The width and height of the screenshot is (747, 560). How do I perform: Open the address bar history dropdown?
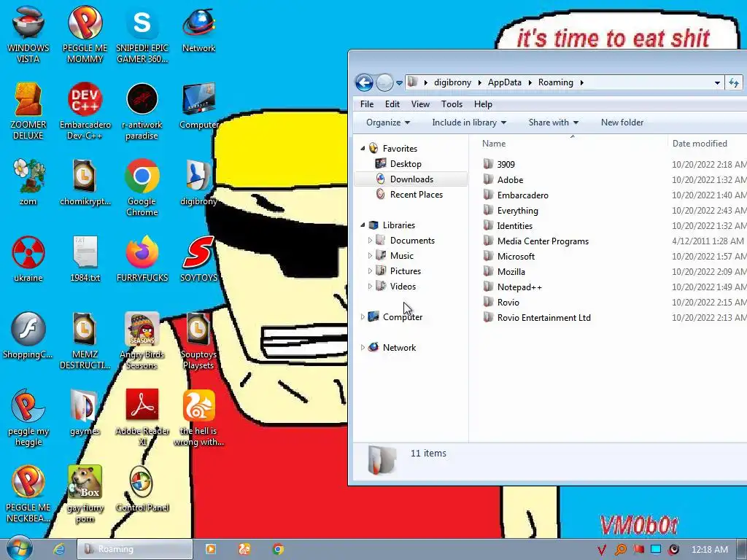(717, 82)
